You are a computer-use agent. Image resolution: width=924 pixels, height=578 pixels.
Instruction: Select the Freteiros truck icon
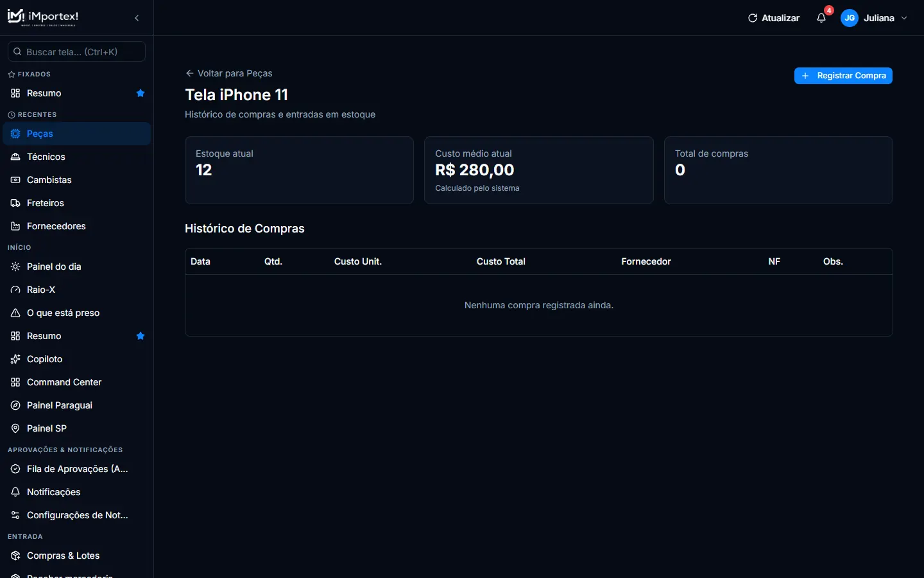(15, 203)
